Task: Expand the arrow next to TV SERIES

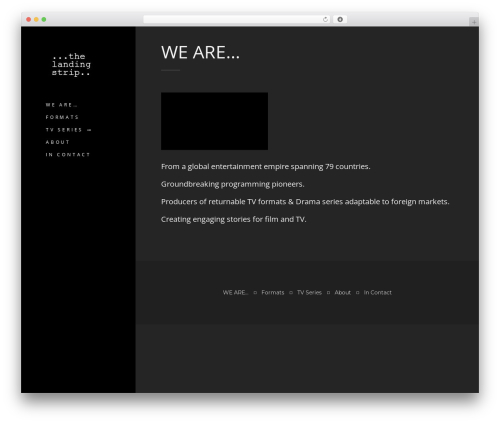Action: coord(89,130)
